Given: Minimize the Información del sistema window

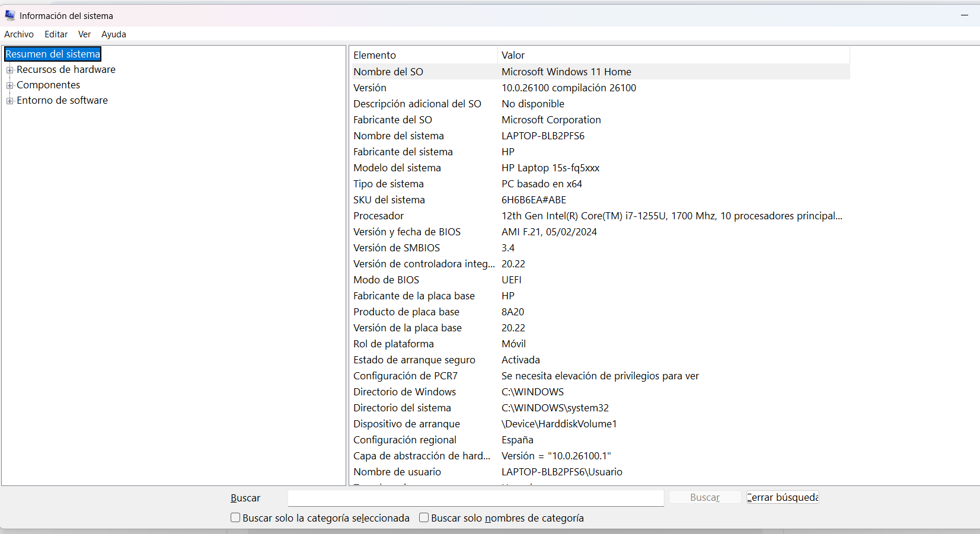Looking at the screenshot, I should coord(965,15).
